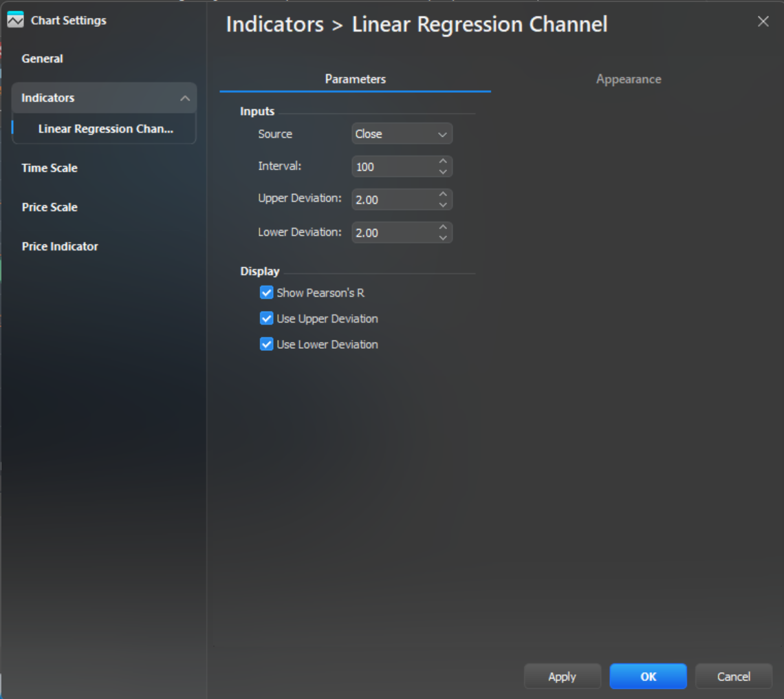Uncheck Use Upper Deviation checkbox
Image resolution: width=784 pixels, height=699 pixels.
267,319
